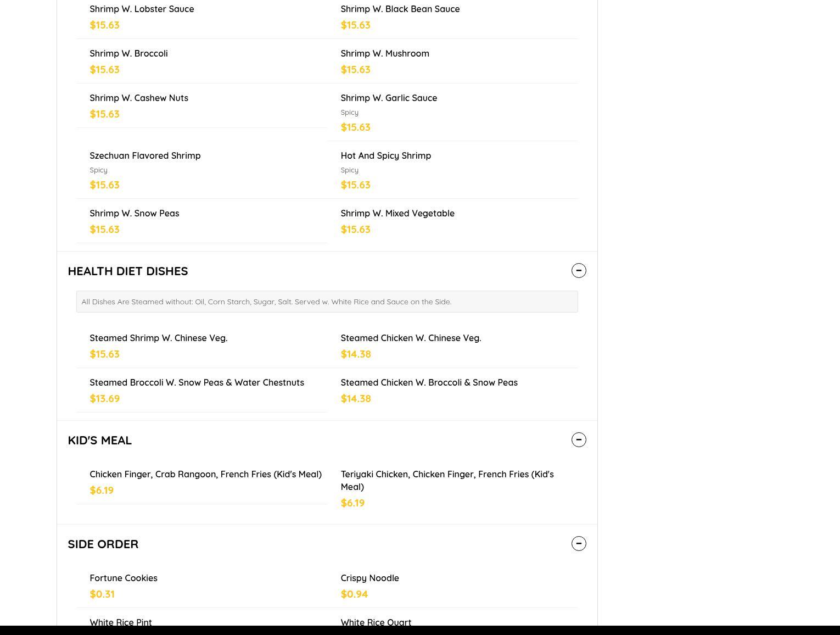Collapse the Kid's Meal section
Screen dimensions: 840x635
click(579, 440)
